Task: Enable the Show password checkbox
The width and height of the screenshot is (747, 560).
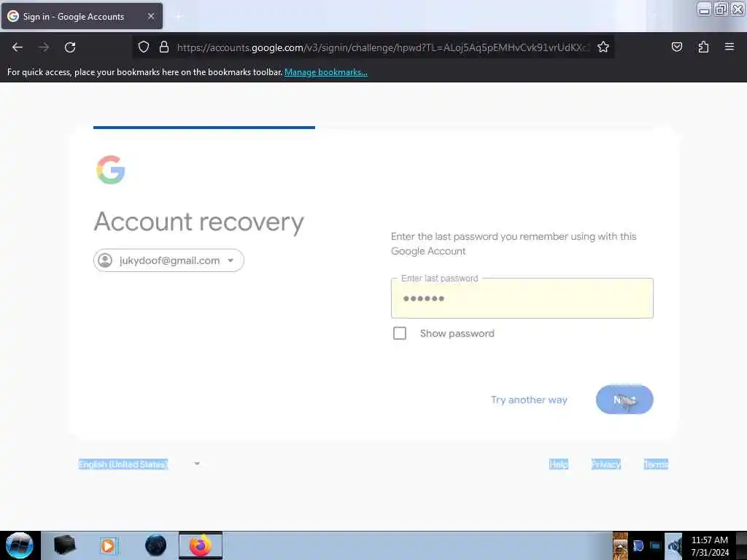Action: coord(400,333)
